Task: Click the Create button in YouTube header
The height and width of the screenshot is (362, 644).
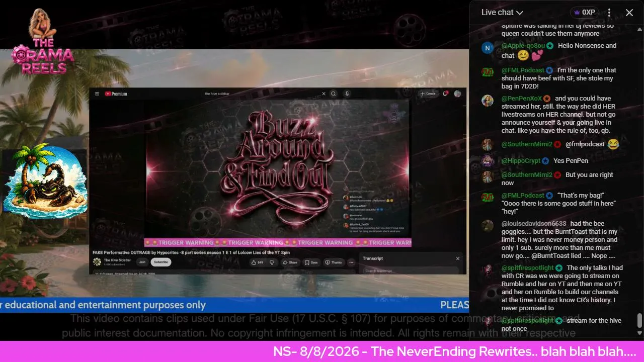Action: pyautogui.click(x=428, y=94)
